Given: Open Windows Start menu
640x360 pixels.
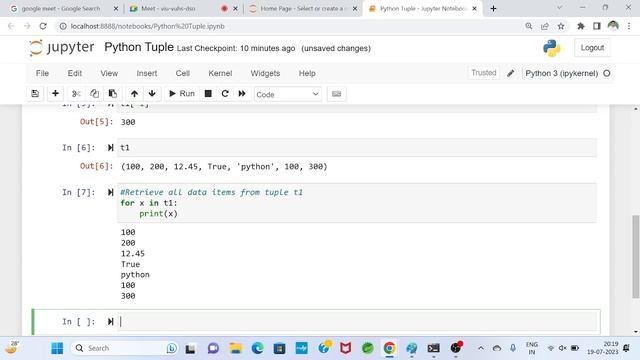Looking at the screenshot, I should [x=57, y=348].
